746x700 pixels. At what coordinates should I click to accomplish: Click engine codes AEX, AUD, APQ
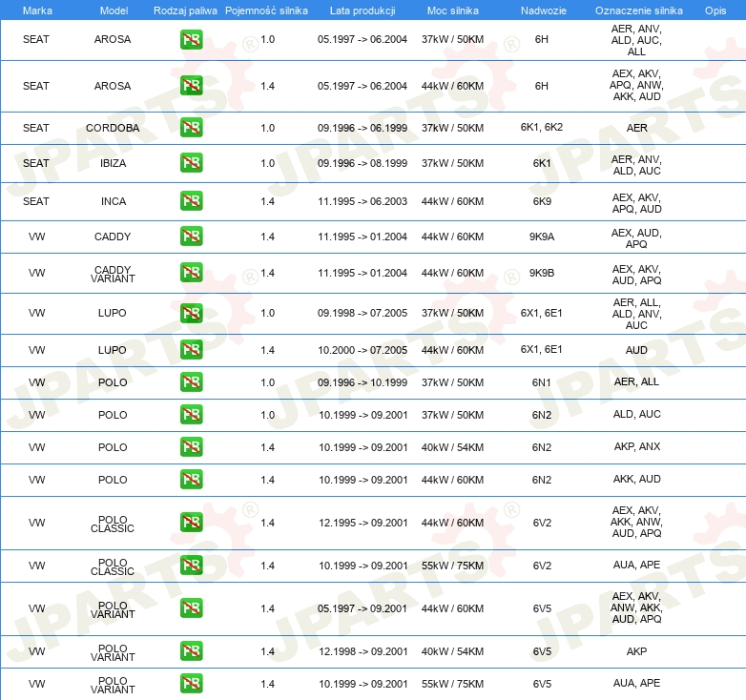point(636,238)
